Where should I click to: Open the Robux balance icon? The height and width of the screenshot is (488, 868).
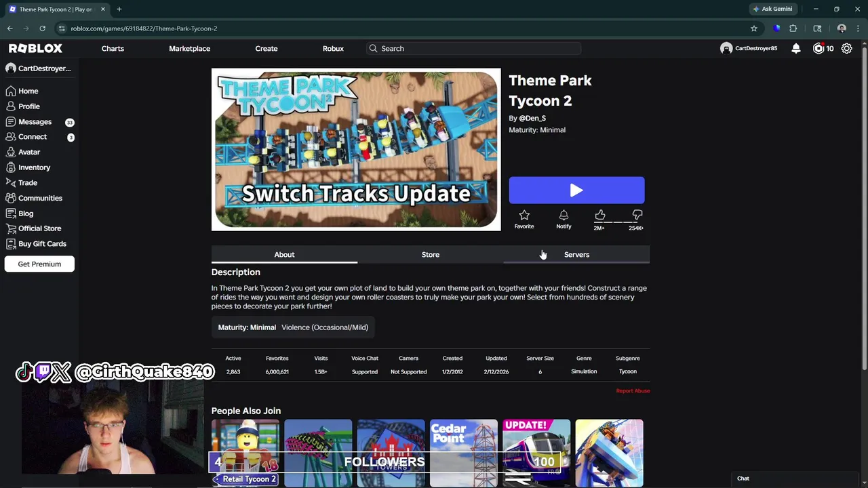pos(818,49)
